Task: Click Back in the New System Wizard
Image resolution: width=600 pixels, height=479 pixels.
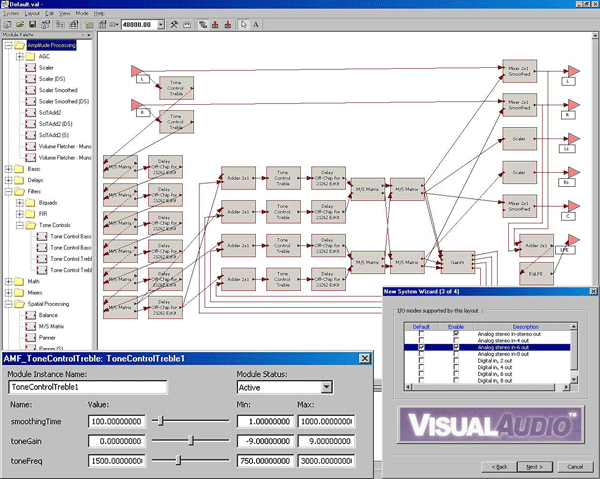Action: [499, 467]
